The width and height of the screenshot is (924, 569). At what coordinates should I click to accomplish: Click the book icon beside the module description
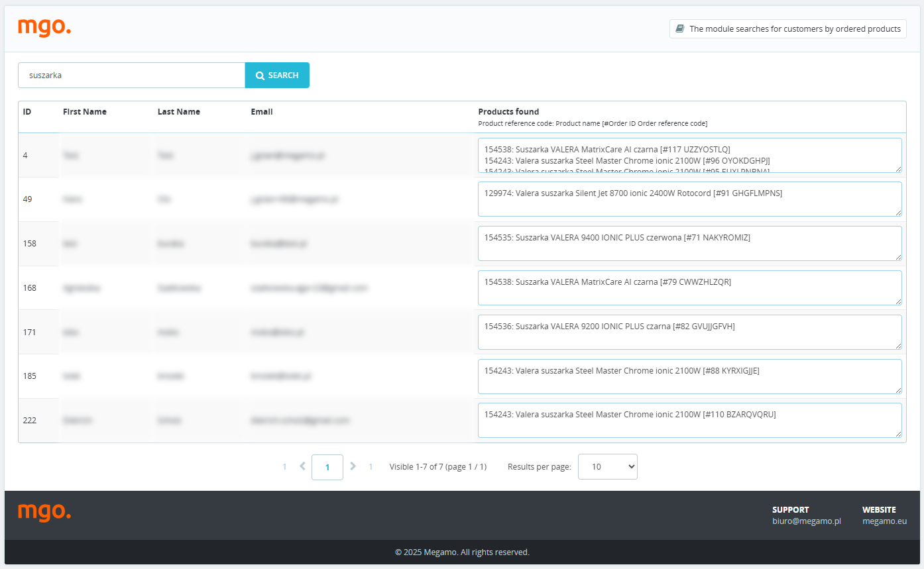(680, 28)
